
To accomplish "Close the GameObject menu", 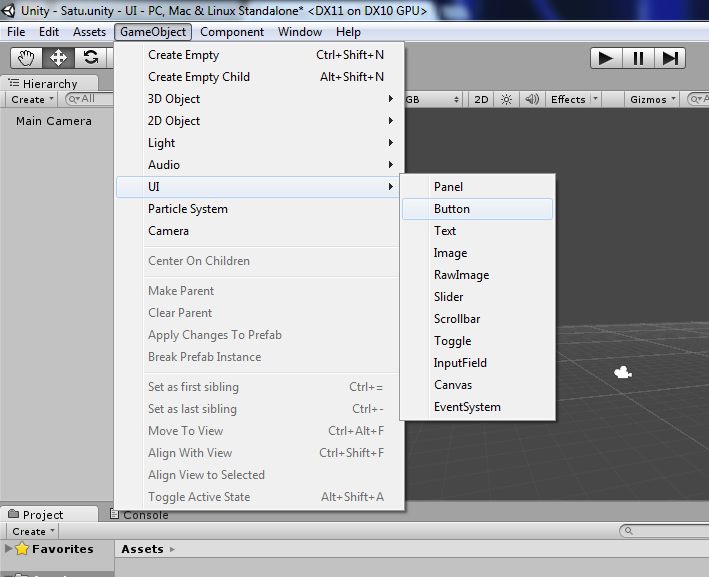I will (x=153, y=32).
